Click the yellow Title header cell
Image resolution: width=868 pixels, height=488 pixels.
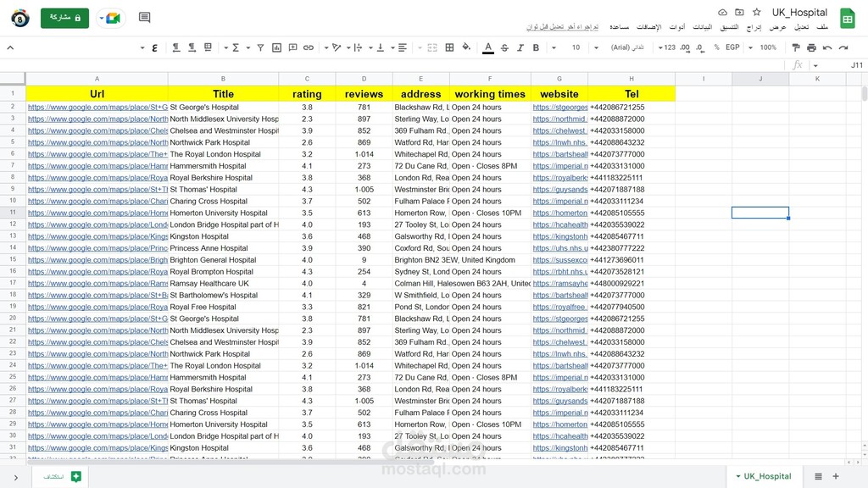point(223,94)
